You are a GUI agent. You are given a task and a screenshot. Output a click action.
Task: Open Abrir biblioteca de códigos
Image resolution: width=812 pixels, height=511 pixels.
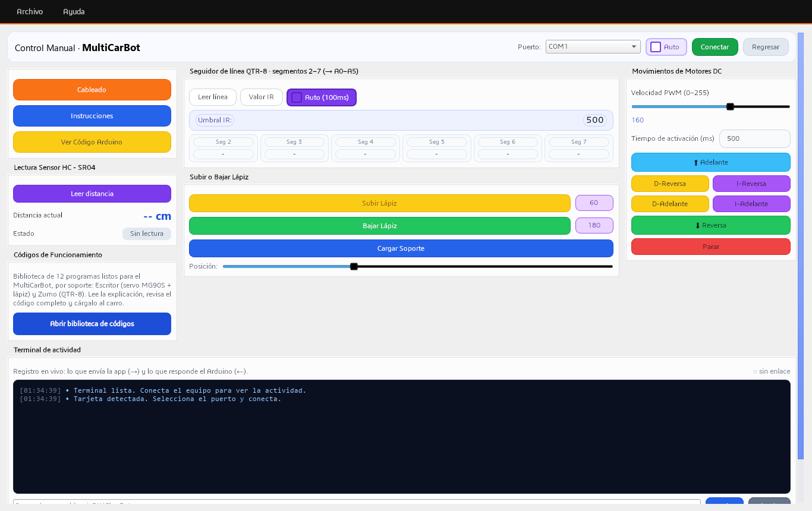(x=92, y=324)
